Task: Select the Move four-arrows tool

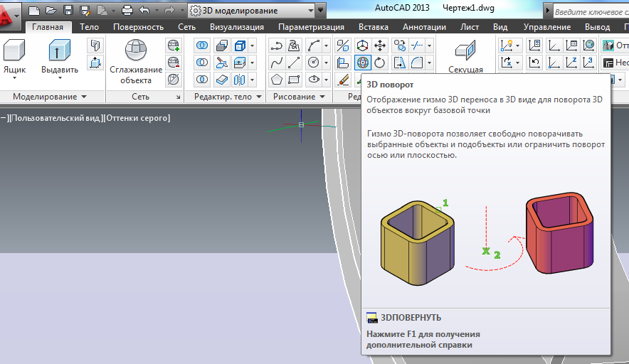Action: 379,45
